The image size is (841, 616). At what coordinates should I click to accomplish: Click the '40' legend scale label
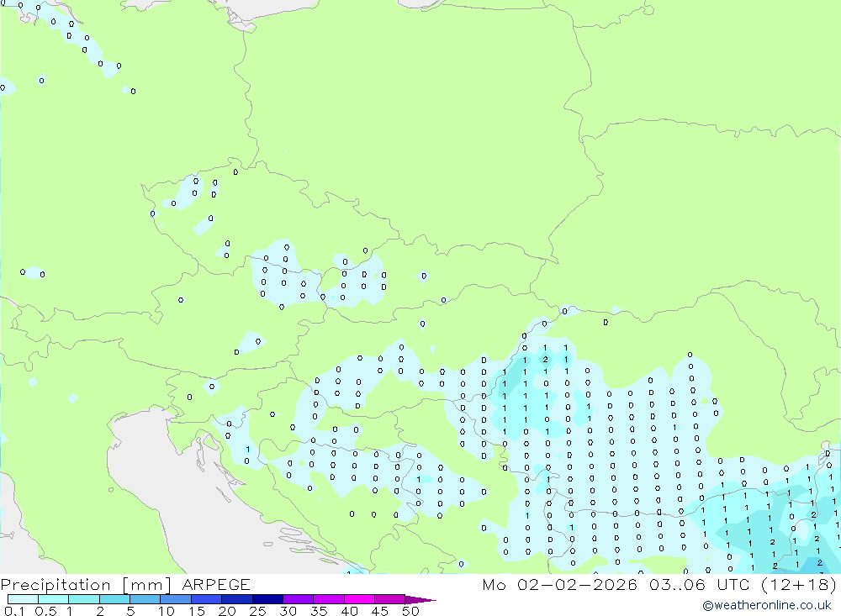point(349,611)
